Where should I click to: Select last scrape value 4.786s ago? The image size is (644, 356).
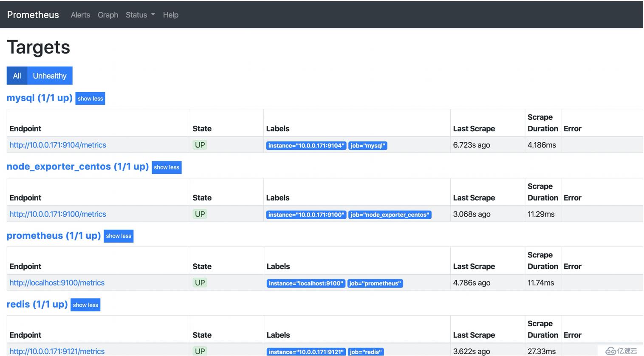472,283
